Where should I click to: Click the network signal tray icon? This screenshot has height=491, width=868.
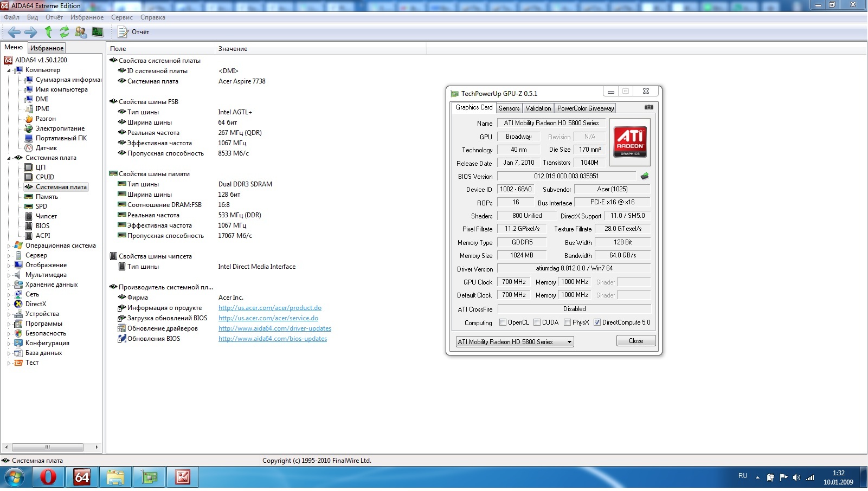click(810, 477)
